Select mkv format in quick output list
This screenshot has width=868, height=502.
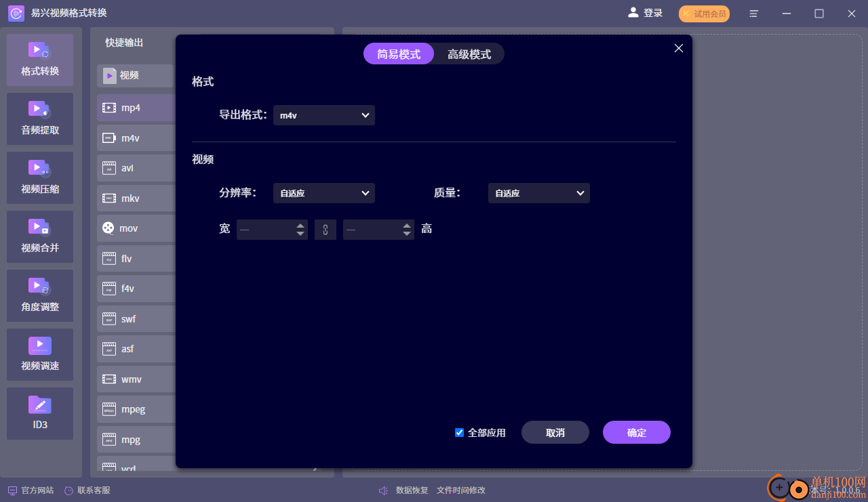136,198
